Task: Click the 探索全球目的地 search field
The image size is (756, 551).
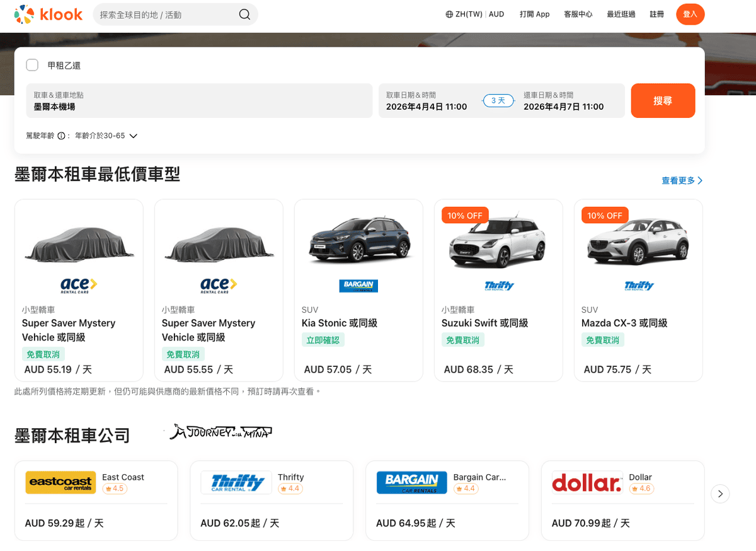Action: (175, 14)
